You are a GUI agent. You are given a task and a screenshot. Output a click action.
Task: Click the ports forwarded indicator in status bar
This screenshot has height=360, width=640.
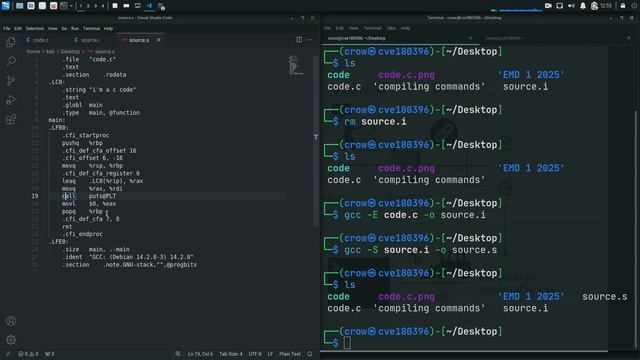click(x=49, y=354)
